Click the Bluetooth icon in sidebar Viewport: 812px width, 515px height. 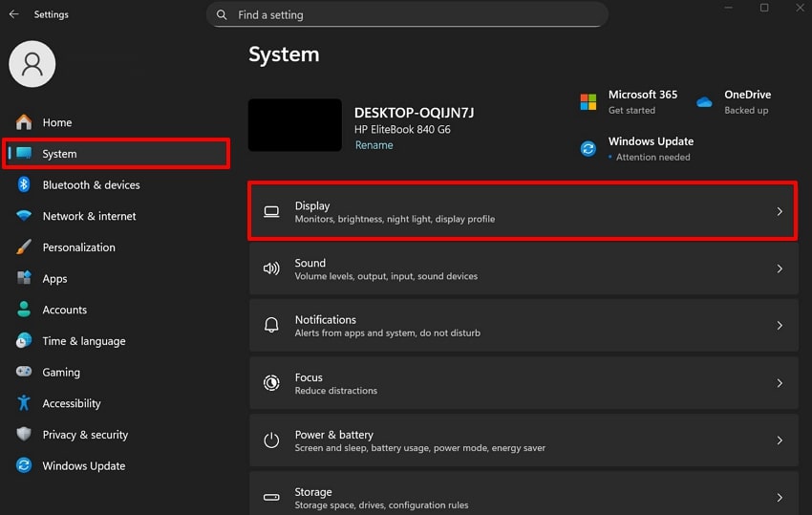tap(24, 184)
